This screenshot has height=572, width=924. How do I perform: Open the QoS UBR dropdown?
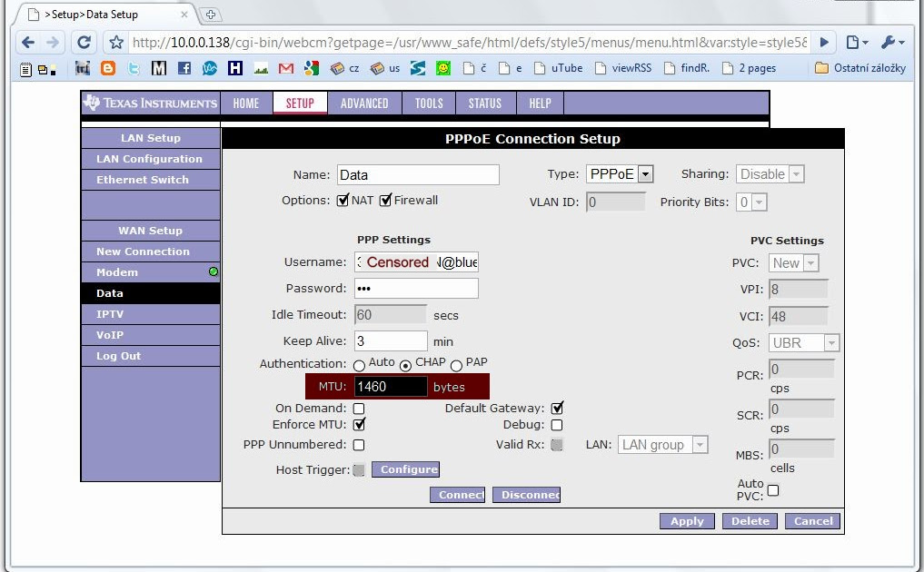[x=803, y=343]
